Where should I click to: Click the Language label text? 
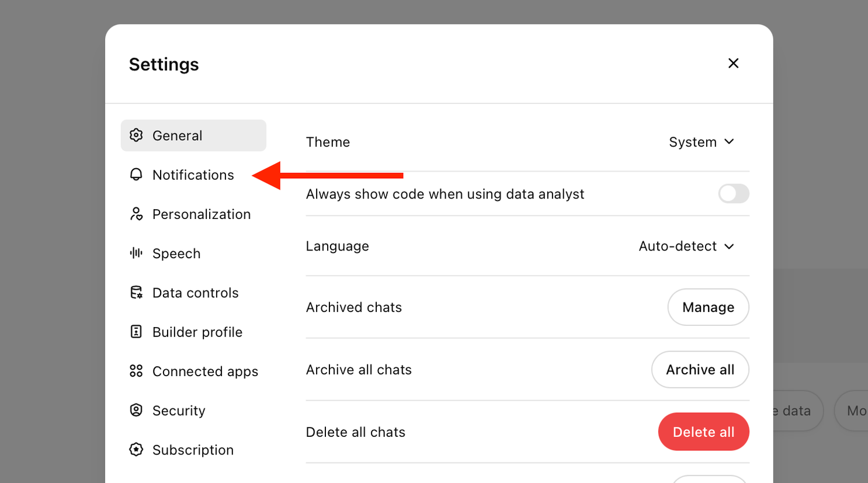coord(338,246)
